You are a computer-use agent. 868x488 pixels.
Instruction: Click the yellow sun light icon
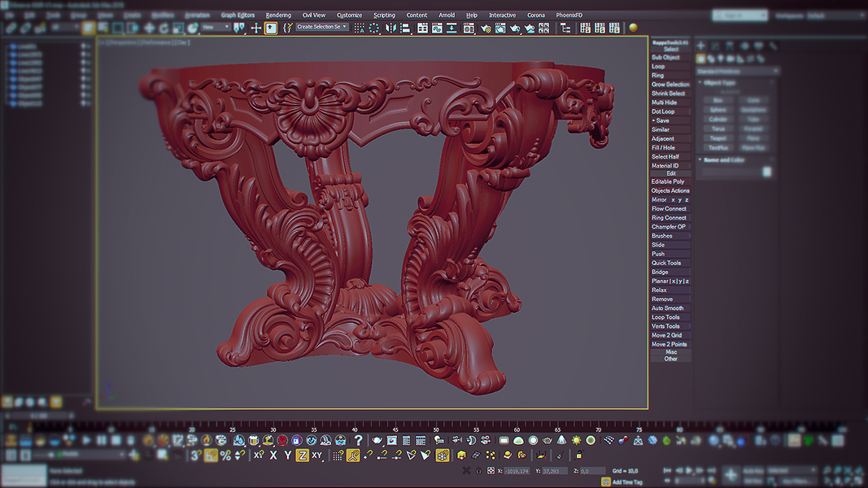577,440
